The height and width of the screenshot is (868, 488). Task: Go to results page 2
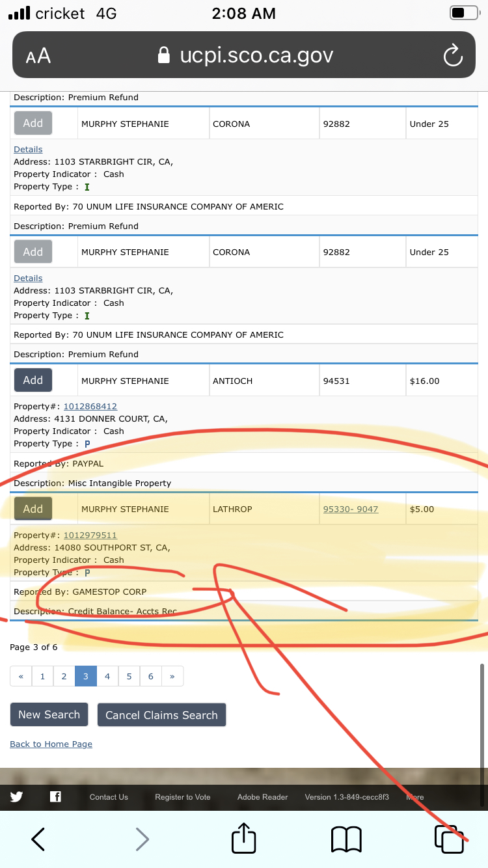point(64,676)
